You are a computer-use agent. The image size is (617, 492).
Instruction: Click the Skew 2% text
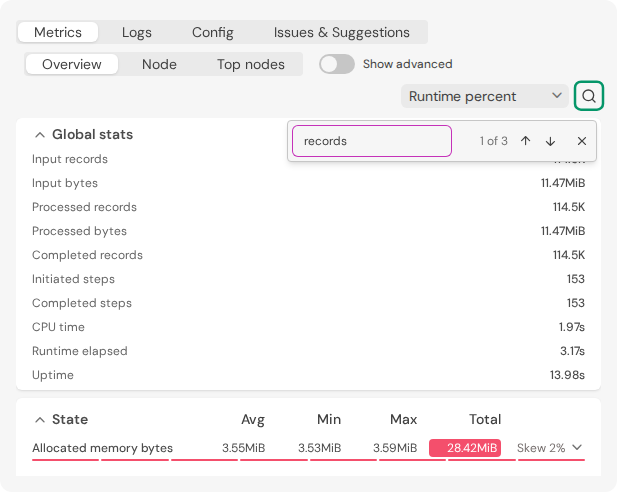(x=541, y=448)
